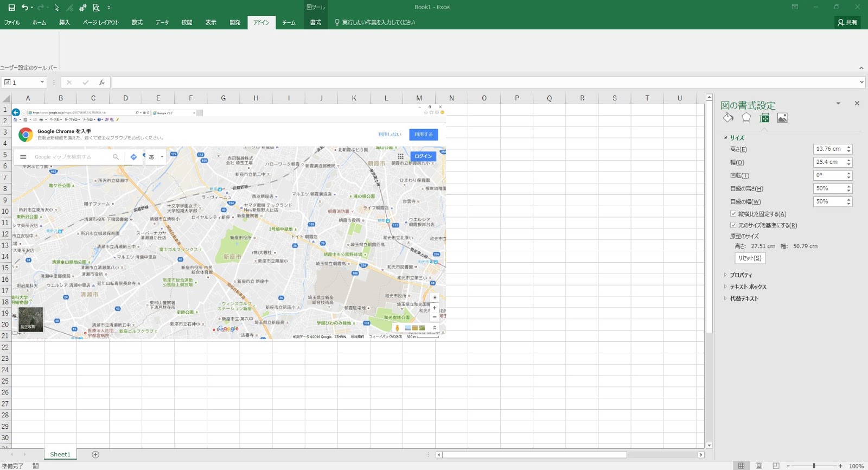Switch to Page Layout view icon
This screenshot has width=868, height=470.
pos(758,466)
